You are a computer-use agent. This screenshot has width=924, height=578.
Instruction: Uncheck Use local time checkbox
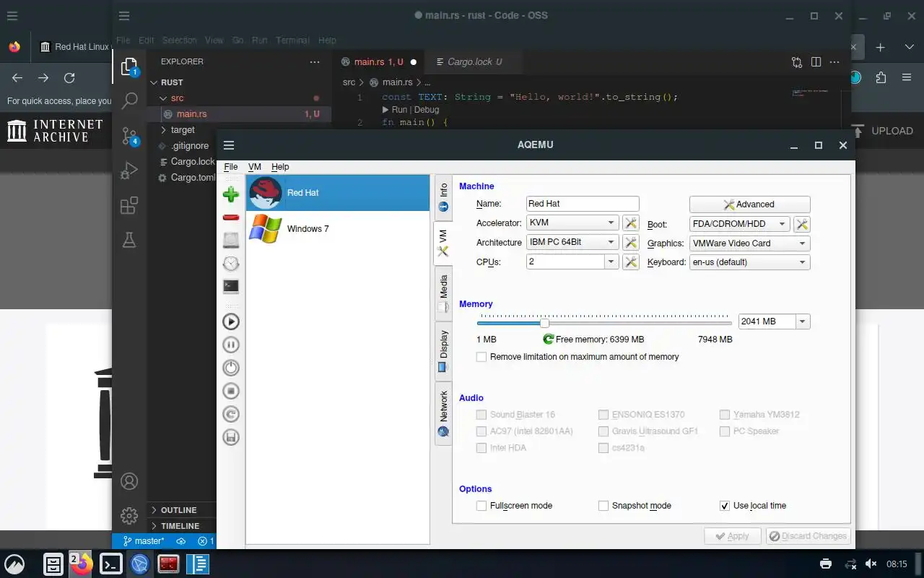pyautogui.click(x=725, y=506)
